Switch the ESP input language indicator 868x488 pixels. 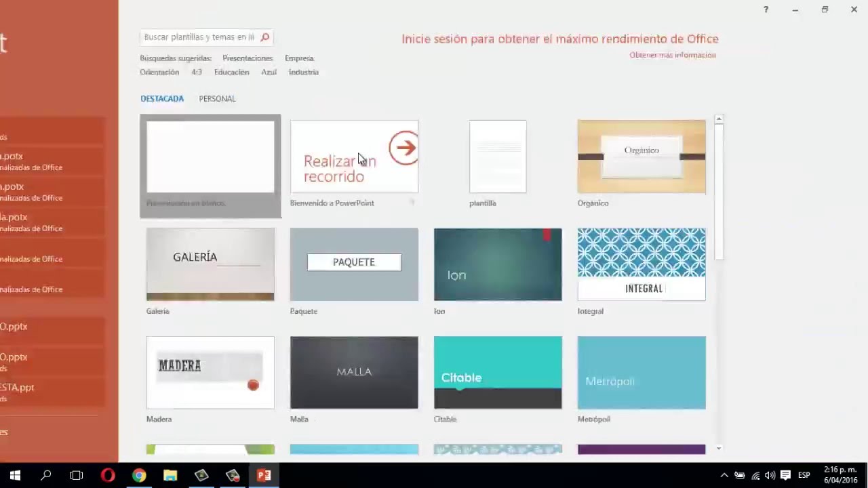pyautogui.click(x=804, y=475)
